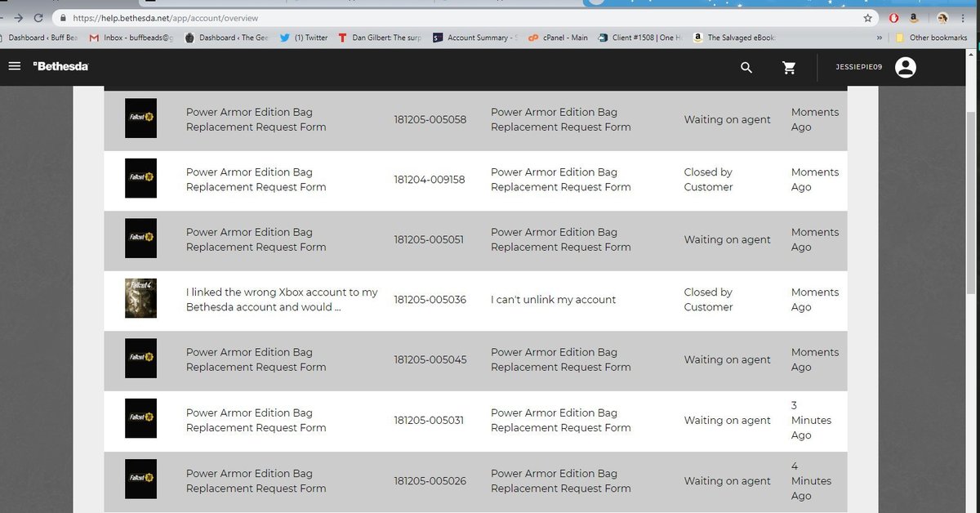Open the cPanel - Main bookmark
The width and height of the screenshot is (980, 513).
[x=558, y=38]
